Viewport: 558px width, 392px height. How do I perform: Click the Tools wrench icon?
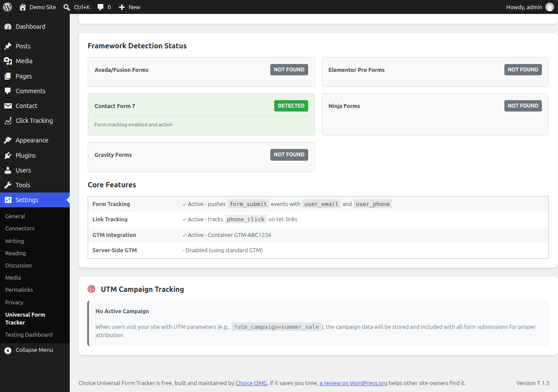click(x=8, y=185)
